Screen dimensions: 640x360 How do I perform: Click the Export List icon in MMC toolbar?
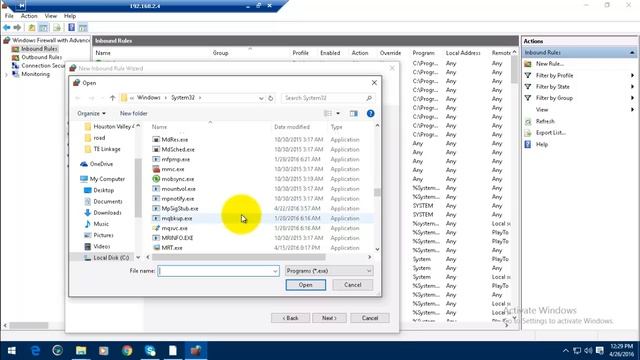[x=57, y=27]
